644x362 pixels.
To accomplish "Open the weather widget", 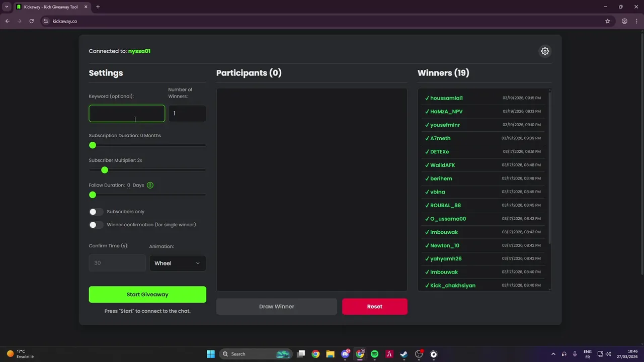I will [x=20, y=354].
